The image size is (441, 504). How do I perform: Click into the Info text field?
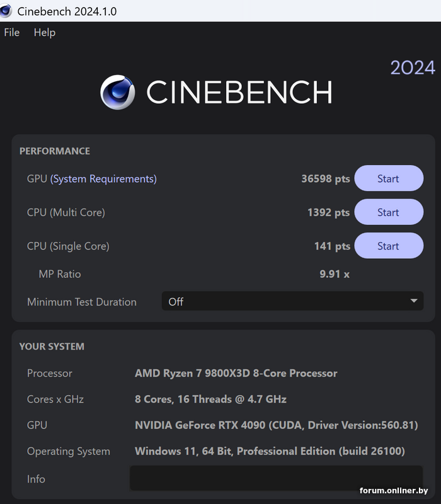click(x=276, y=478)
